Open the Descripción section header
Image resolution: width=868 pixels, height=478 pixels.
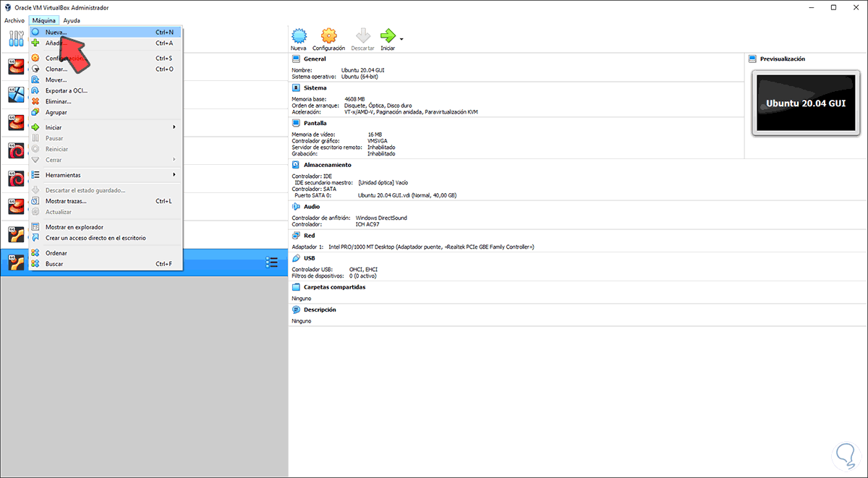pyautogui.click(x=320, y=310)
